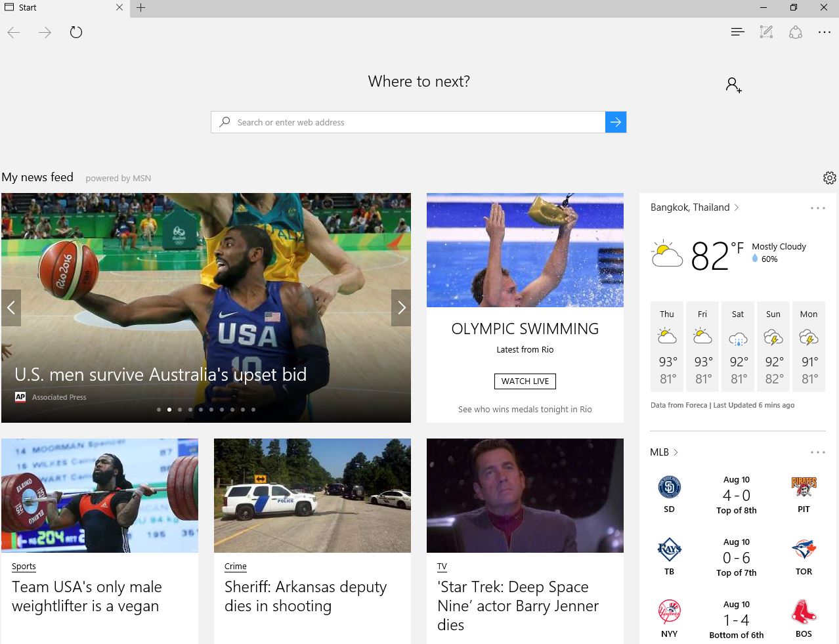
Task: Click the 'Where to next?' heading
Action: (x=419, y=81)
